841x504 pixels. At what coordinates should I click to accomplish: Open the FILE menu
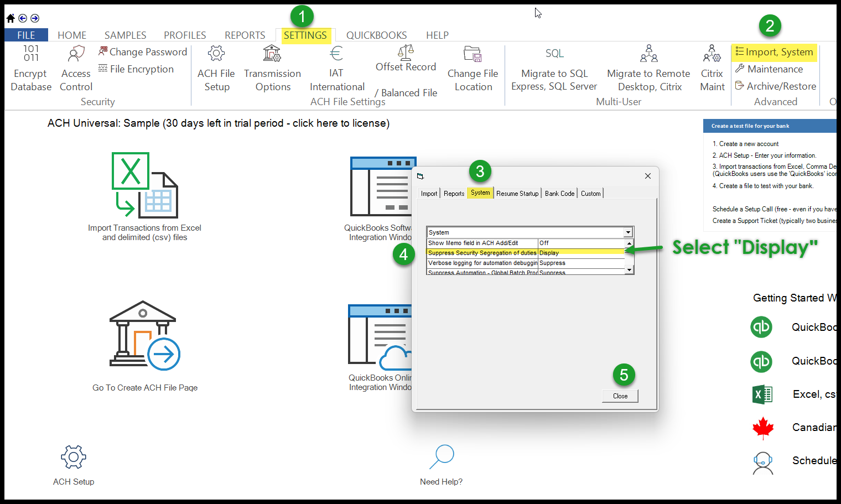(x=26, y=35)
